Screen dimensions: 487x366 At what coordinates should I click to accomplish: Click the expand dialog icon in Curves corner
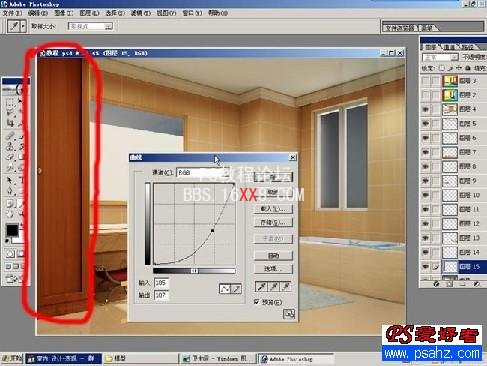(289, 314)
